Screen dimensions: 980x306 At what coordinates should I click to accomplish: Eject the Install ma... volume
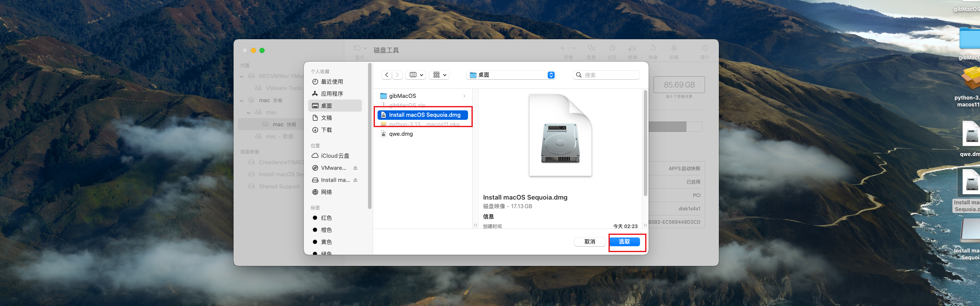356,180
